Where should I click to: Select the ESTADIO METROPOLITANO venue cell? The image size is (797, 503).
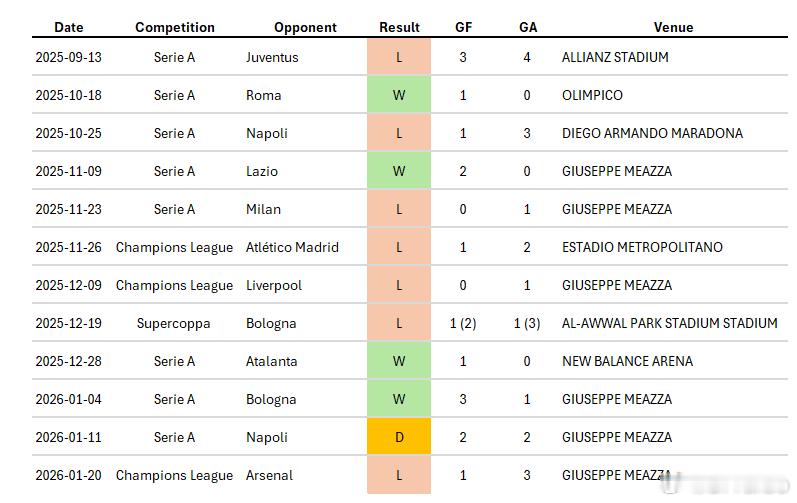click(x=642, y=247)
